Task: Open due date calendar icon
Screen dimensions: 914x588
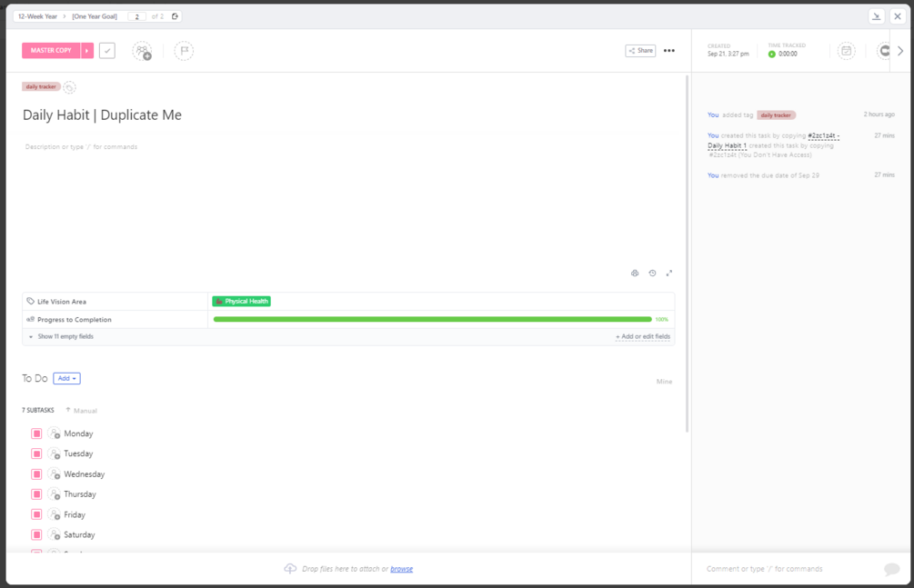Action: (847, 51)
